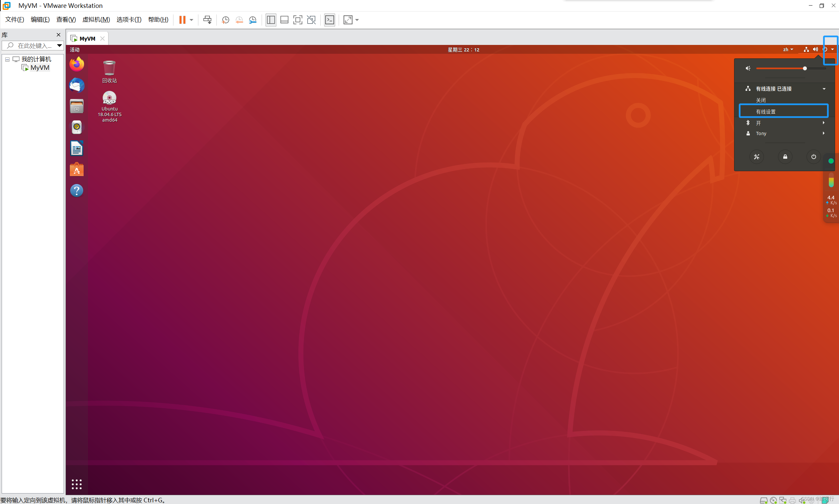Expand the Tony user submenu
839x504 pixels.
coord(785,133)
